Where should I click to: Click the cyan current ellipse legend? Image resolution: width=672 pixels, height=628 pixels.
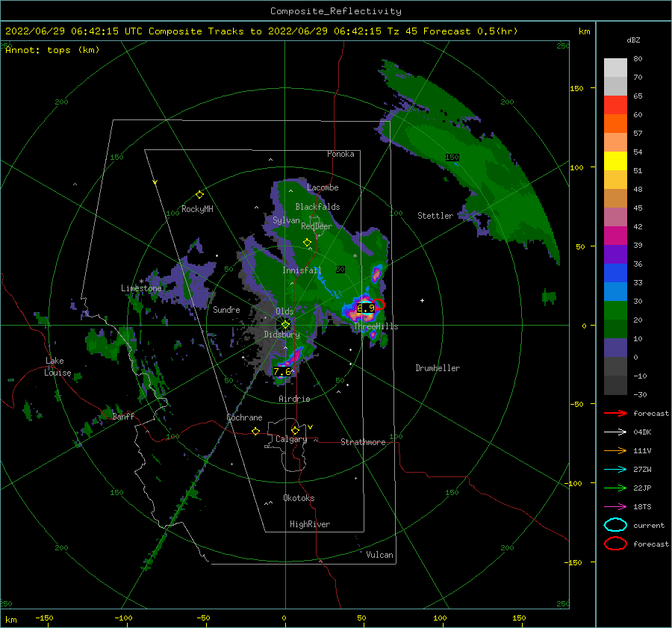tap(615, 525)
